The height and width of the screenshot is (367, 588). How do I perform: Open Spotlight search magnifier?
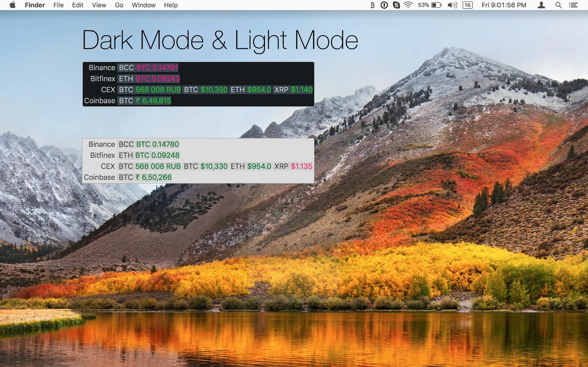[x=558, y=5]
